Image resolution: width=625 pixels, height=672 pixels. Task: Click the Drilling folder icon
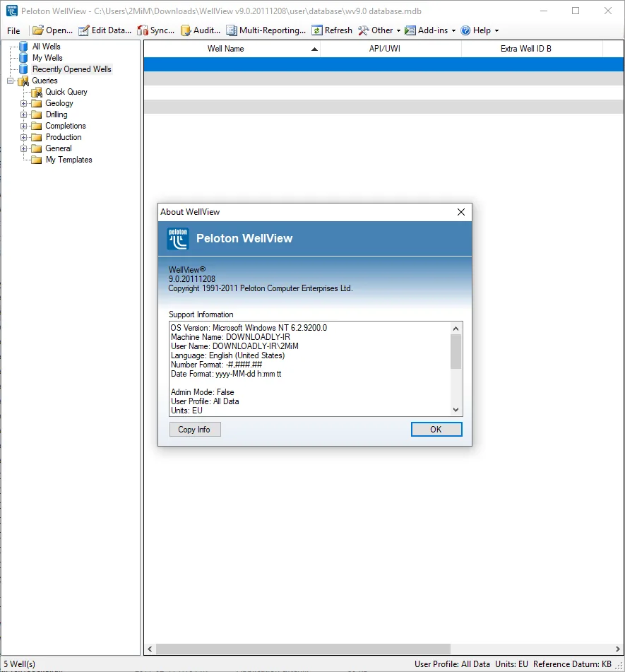coord(37,114)
